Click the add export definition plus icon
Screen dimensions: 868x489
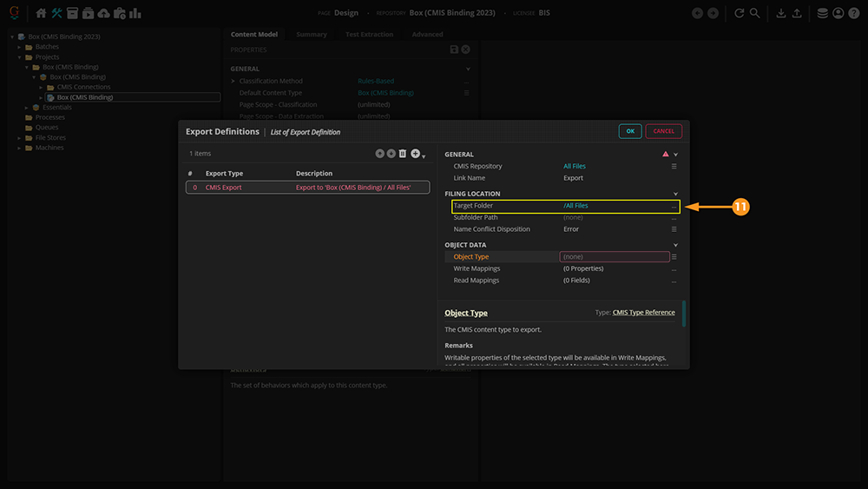(x=416, y=154)
